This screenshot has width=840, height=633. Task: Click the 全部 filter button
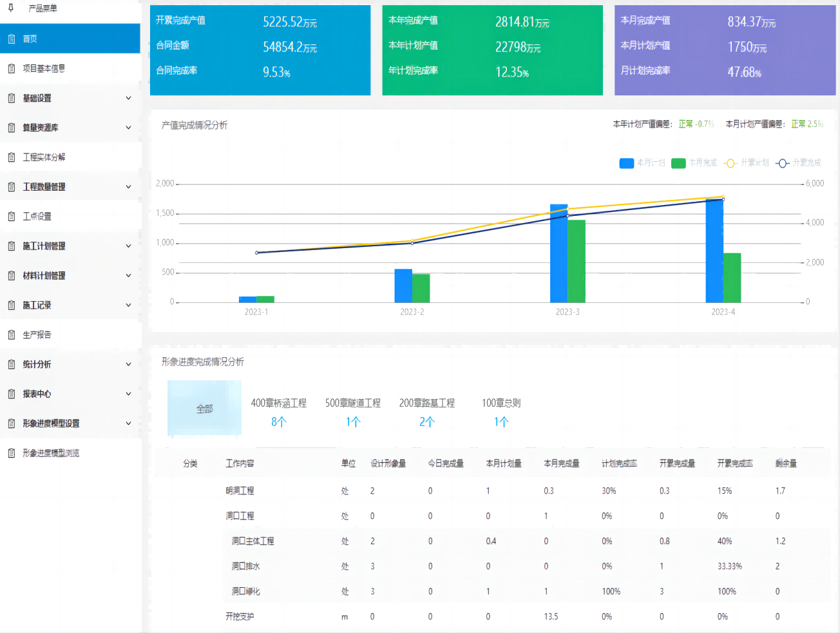point(204,409)
